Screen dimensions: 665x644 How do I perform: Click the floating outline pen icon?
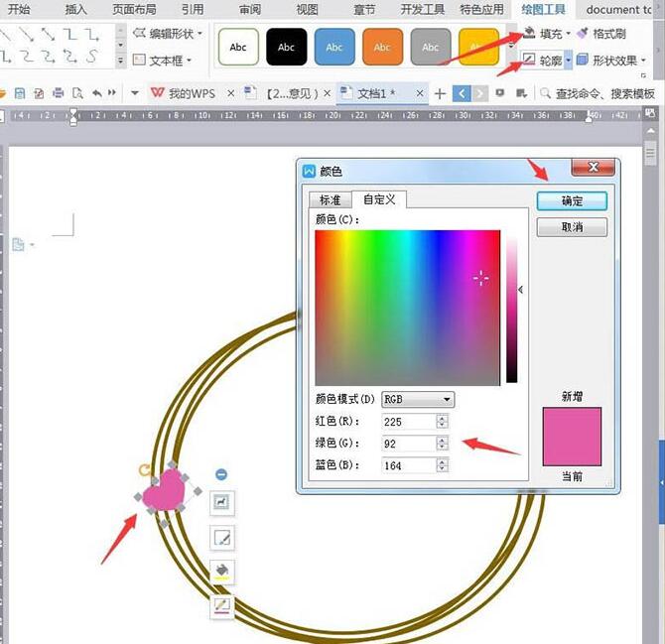222,606
